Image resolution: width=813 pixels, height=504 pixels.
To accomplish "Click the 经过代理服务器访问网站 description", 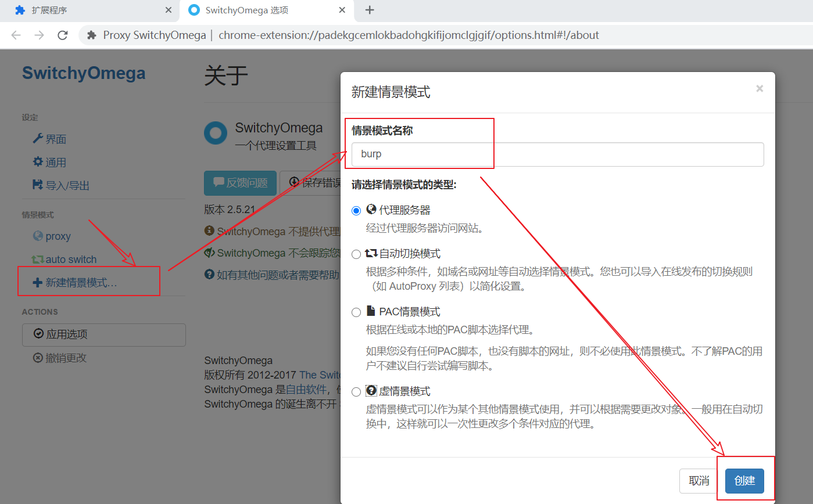I will tap(425, 228).
